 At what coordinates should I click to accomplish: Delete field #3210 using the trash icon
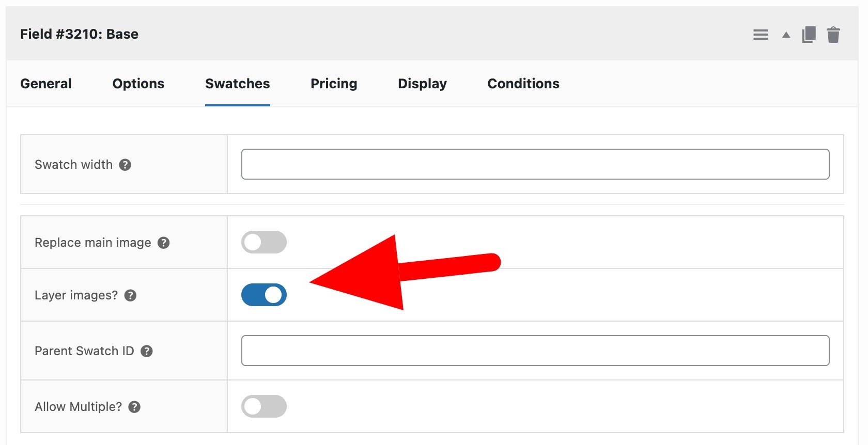click(833, 34)
